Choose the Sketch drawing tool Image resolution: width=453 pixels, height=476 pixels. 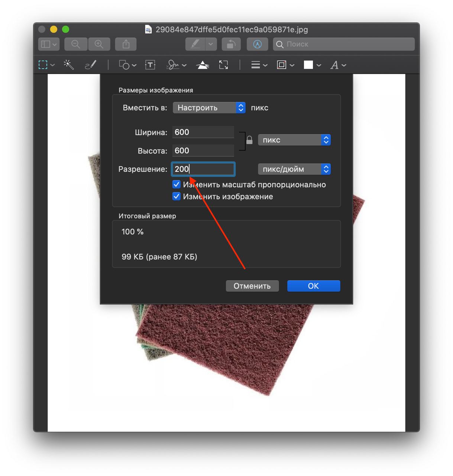tap(91, 65)
